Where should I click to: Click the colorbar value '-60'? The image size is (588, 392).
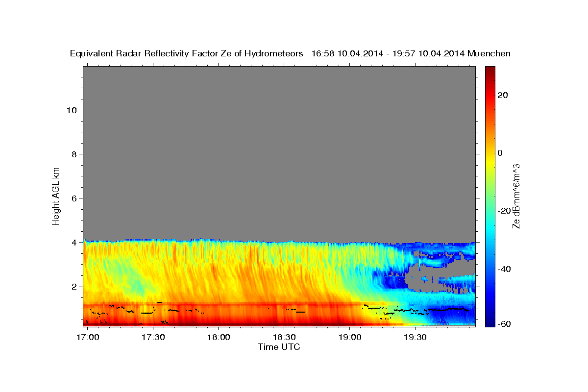click(x=504, y=324)
